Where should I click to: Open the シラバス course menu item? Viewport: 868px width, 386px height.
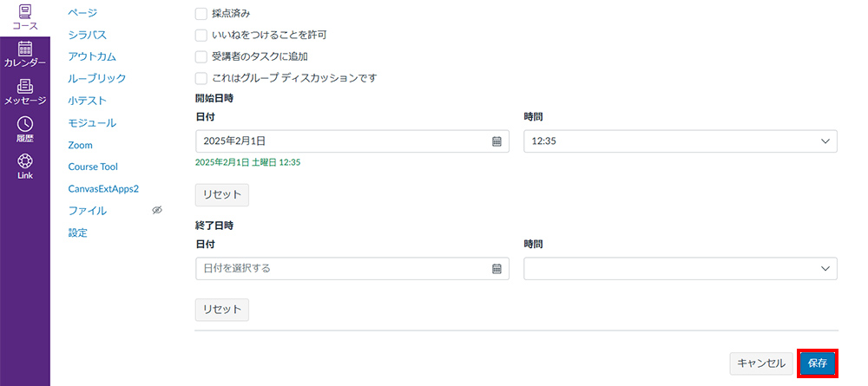(88, 35)
